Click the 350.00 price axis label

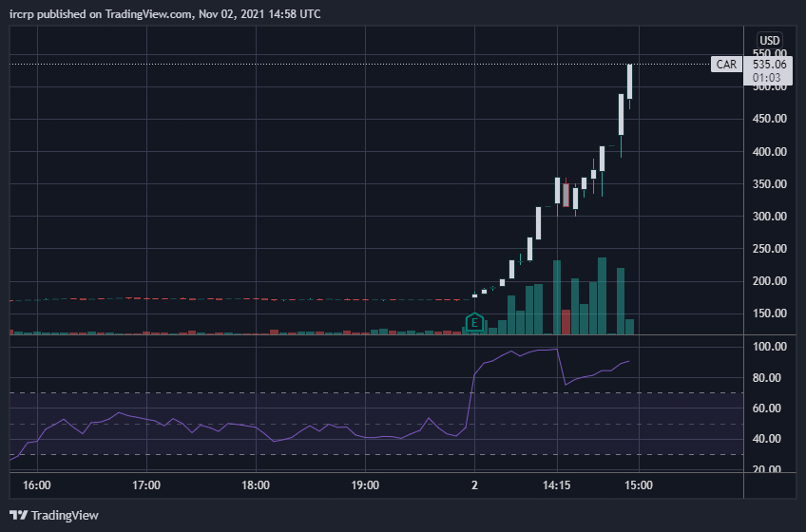click(770, 184)
